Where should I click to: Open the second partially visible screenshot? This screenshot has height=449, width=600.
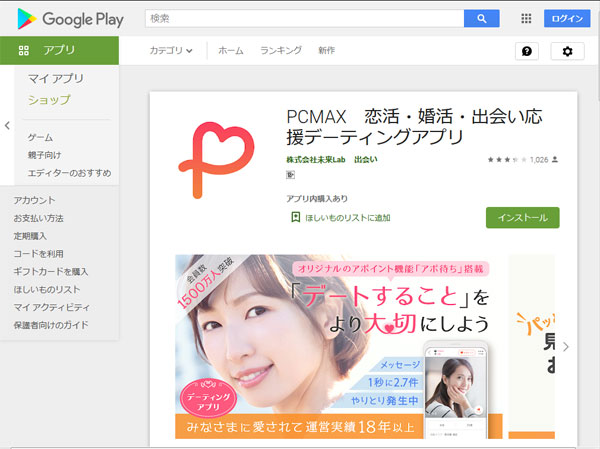pyautogui.click(x=532, y=346)
